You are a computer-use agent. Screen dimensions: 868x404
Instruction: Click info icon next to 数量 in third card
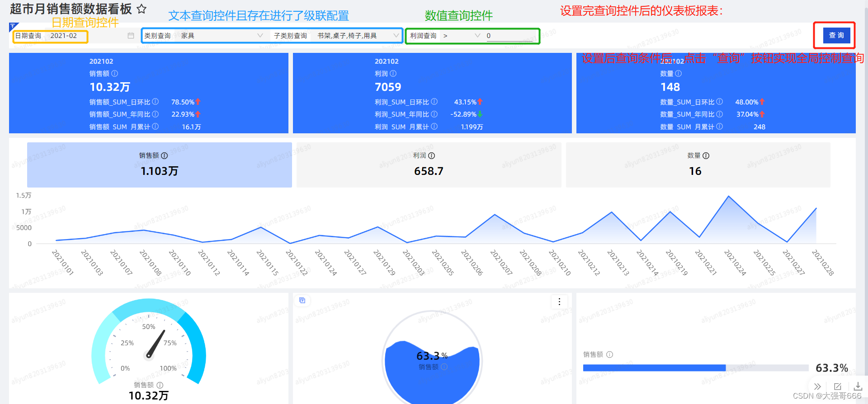679,73
